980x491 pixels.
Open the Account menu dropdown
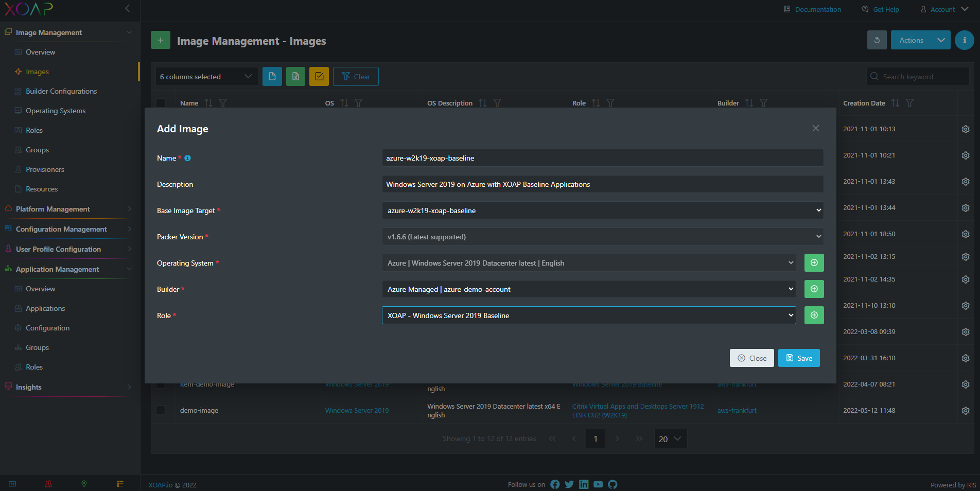click(944, 9)
